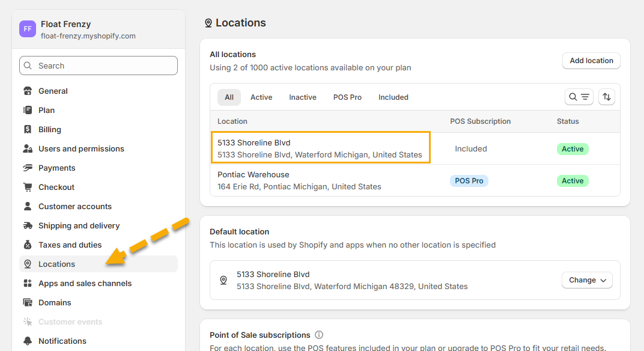Select the POS Pro tab
This screenshot has width=644, height=351.
[x=347, y=97]
